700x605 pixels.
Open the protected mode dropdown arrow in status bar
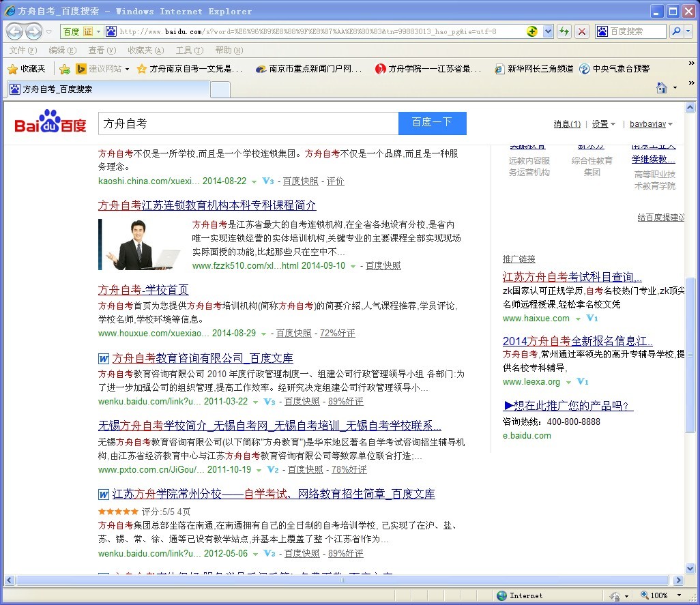pos(626,596)
